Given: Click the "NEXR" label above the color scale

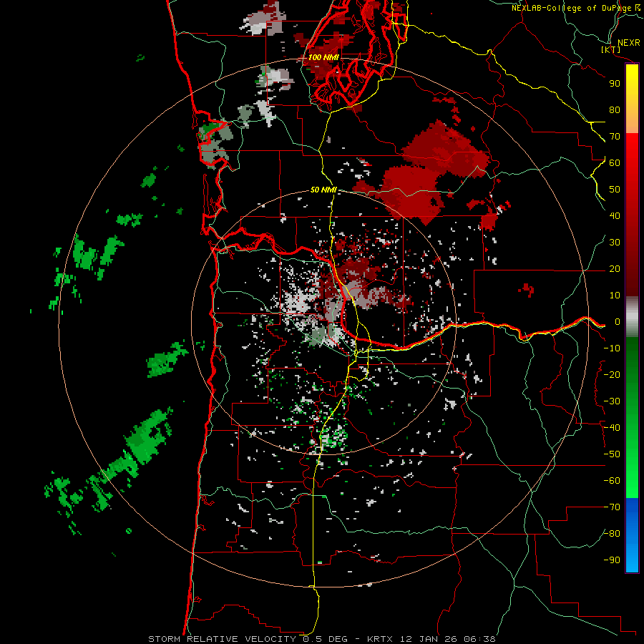Looking at the screenshot, I should point(629,43).
